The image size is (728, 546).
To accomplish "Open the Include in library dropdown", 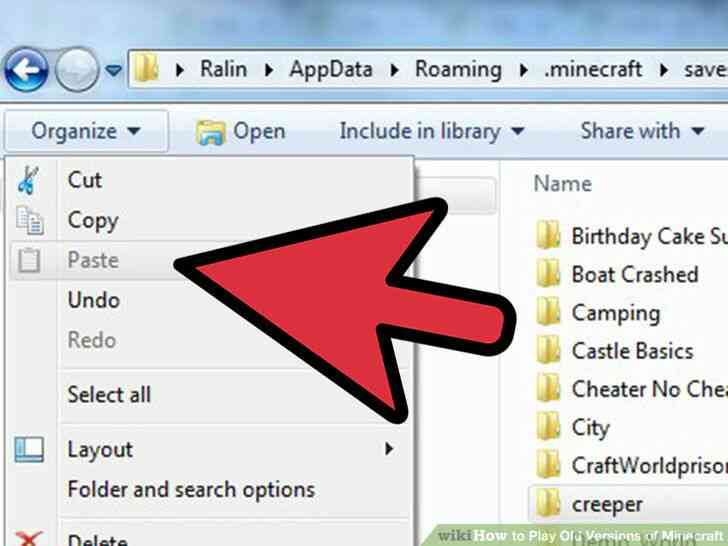I will 432,131.
